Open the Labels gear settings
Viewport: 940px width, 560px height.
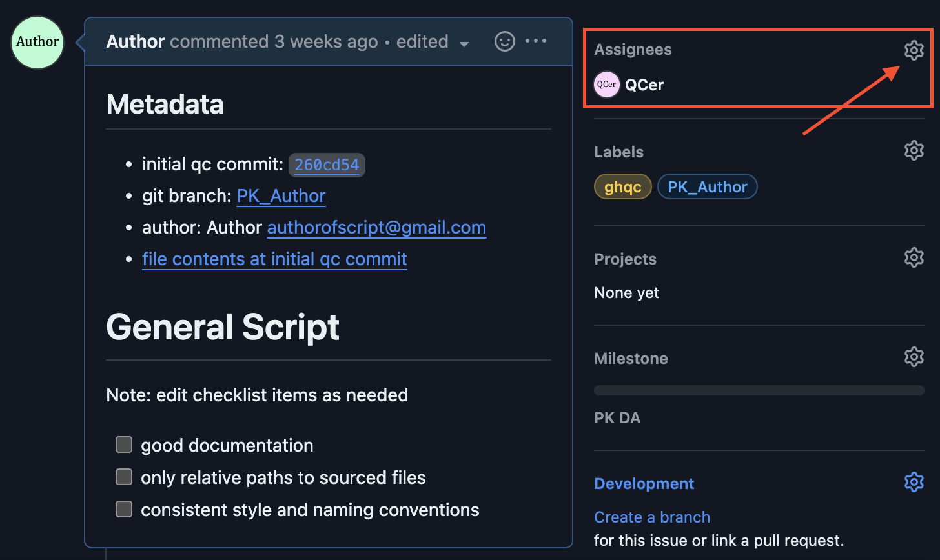914,150
